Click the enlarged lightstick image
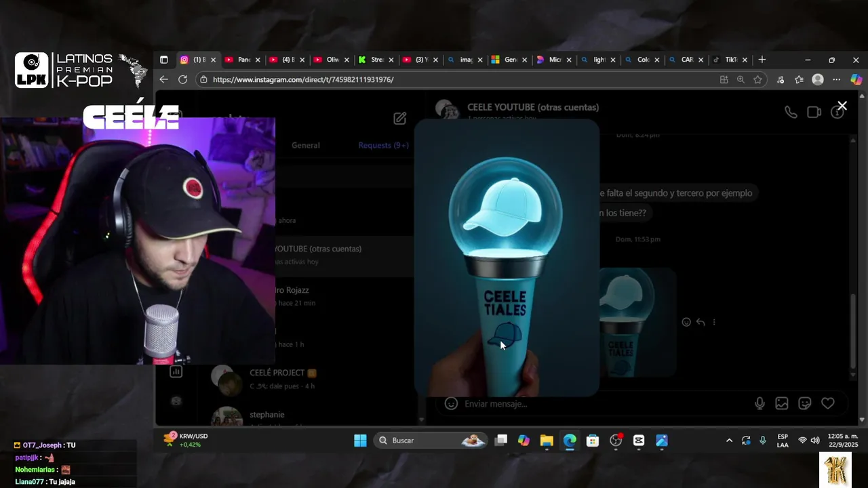The height and width of the screenshot is (488, 868). [x=507, y=258]
